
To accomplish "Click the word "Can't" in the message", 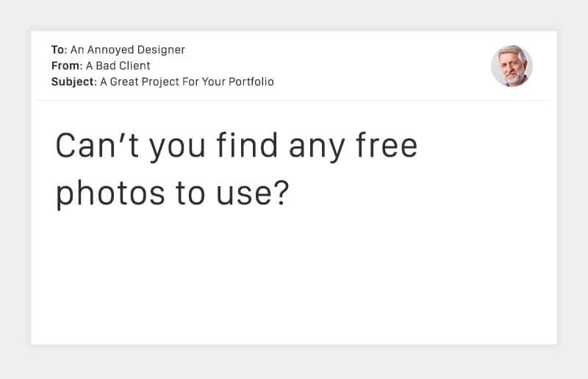I will click(x=98, y=146).
